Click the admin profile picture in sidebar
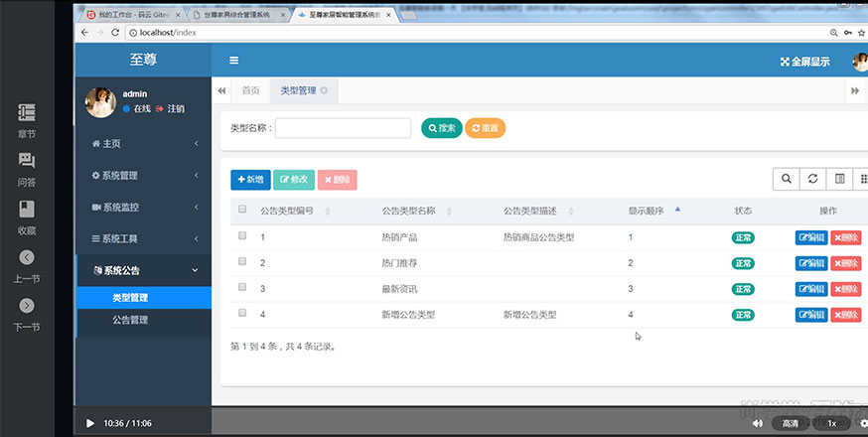This screenshot has height=437, width=868. coord(100,102)
